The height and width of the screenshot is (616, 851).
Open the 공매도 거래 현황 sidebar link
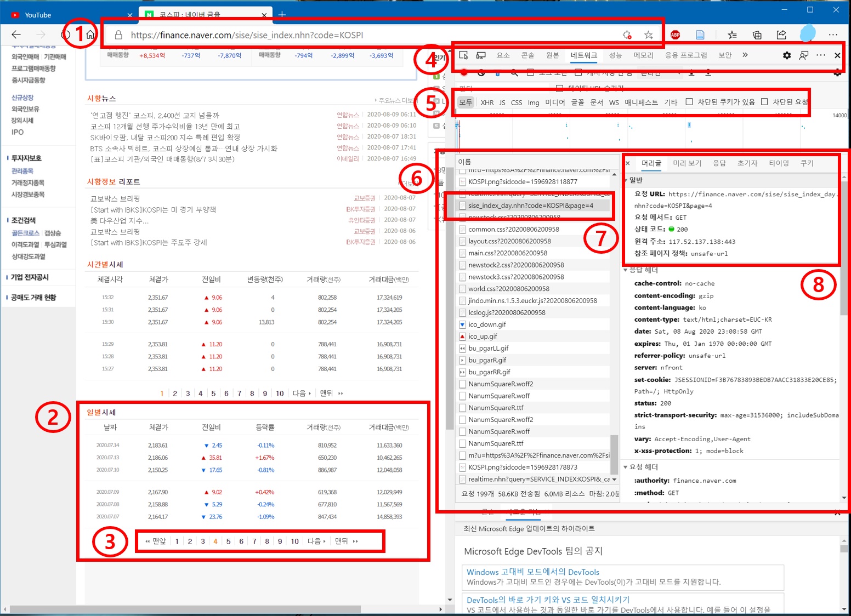pos(33,298)
